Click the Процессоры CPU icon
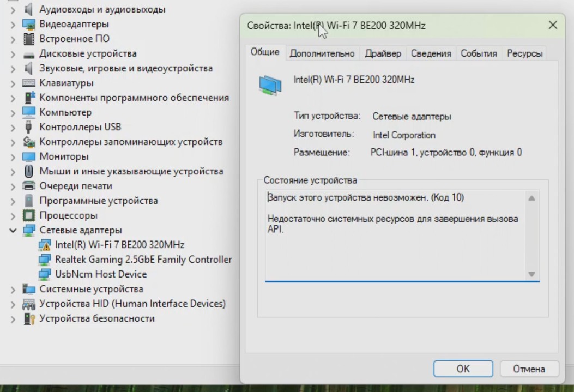This screenshot has width=574, height=392. pyautogui.click(x=28, y=215)
